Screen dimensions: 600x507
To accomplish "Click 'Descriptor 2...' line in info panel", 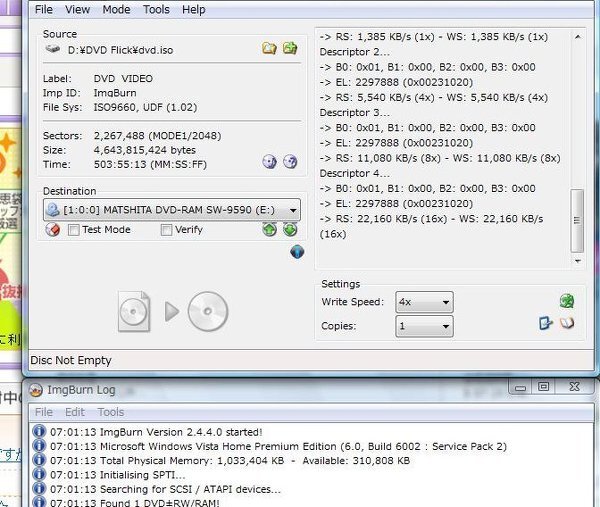I will [x=355, y=52].
